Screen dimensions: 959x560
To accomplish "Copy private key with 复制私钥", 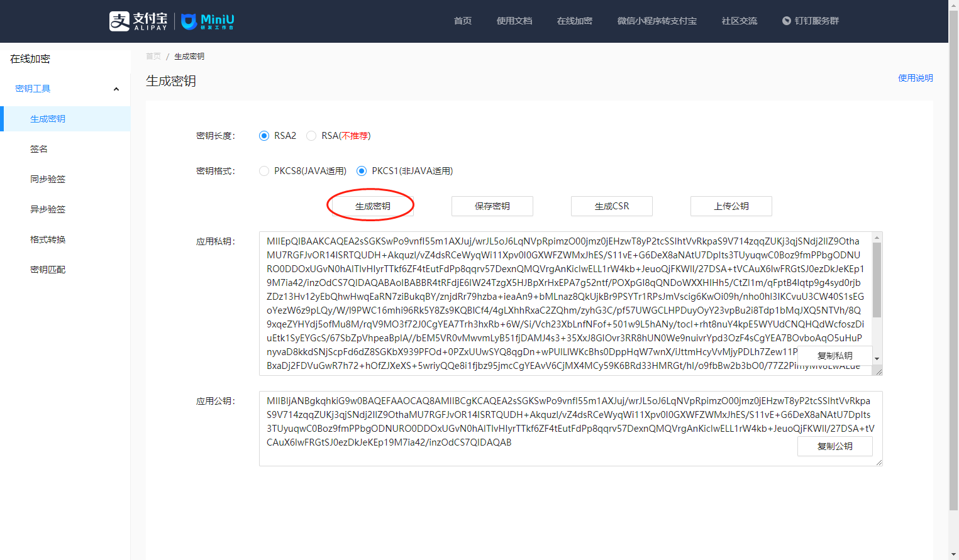I will pyautogui.click(x=834, y=356).
